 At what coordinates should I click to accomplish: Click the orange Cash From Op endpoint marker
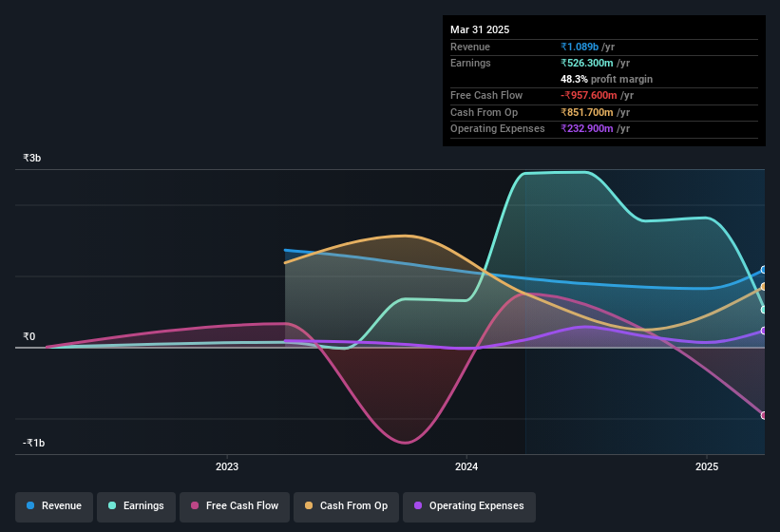[764, 287]
